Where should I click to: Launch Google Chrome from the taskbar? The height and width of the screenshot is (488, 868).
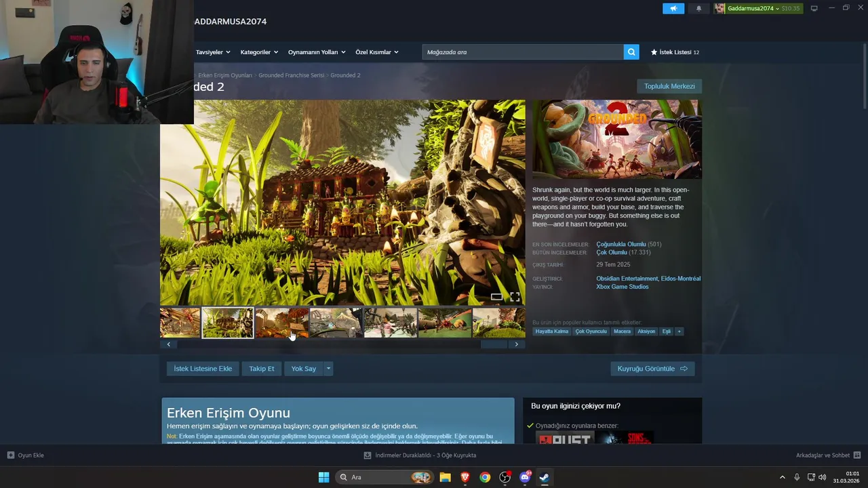pyautogui.click(x=485, y=477)
